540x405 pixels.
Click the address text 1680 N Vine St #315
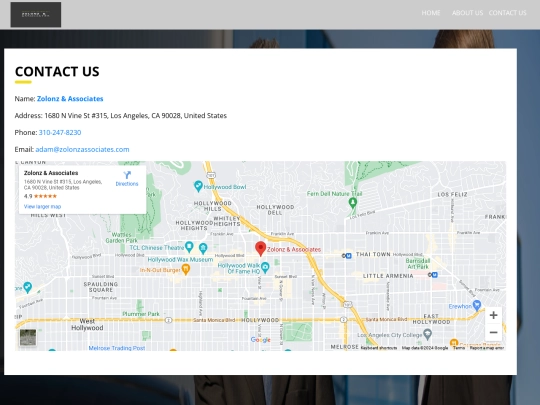tap(76, 116)
